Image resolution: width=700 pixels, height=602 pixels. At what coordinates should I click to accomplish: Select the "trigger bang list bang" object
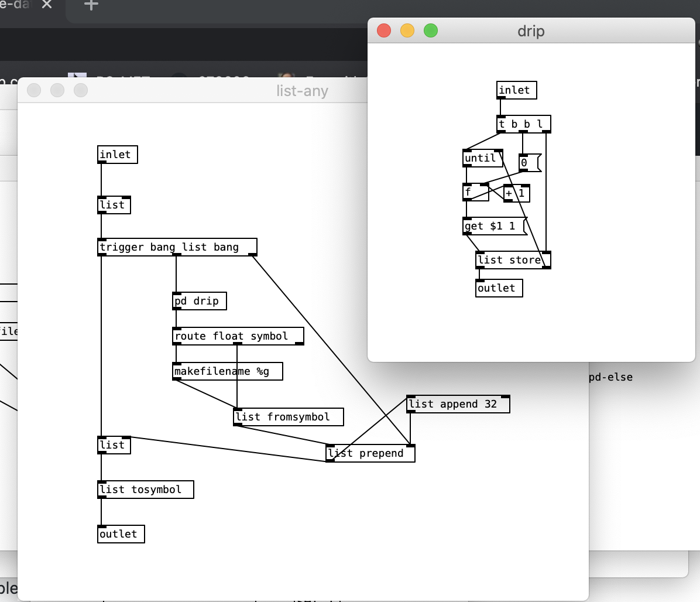click(176, 247)
